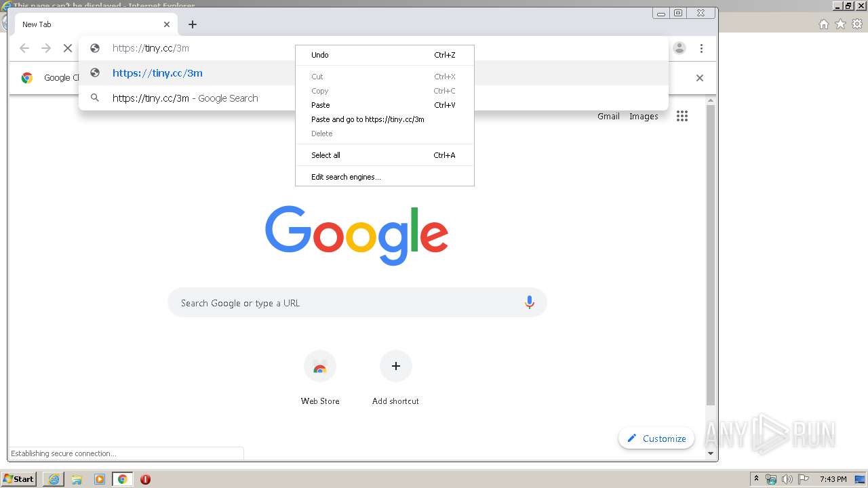Click the Chrome back arrow
Image resolution: width=868 pixels, height=488 pixels.
coord(24,48)
